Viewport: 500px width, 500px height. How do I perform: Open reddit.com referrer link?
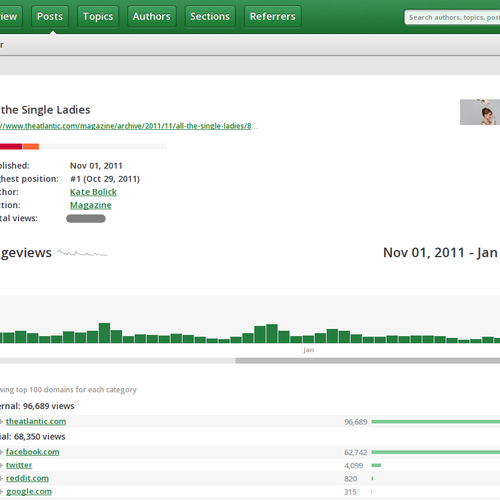27,478
